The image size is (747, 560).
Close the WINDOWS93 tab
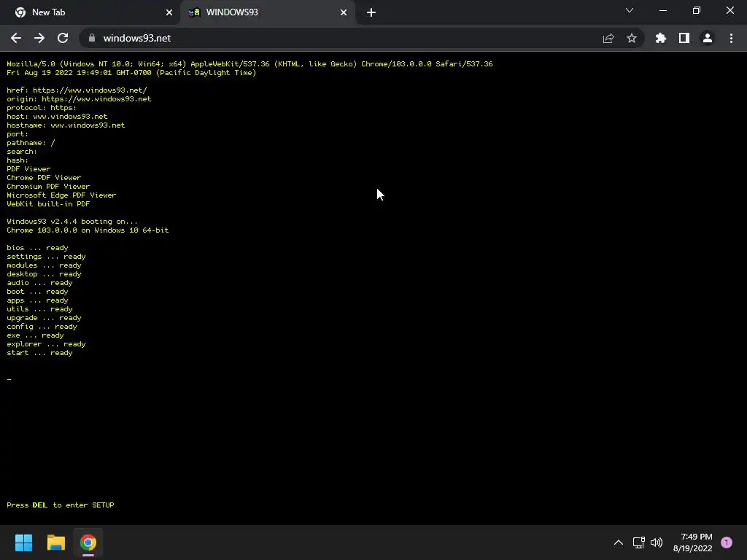coord(344,12)
